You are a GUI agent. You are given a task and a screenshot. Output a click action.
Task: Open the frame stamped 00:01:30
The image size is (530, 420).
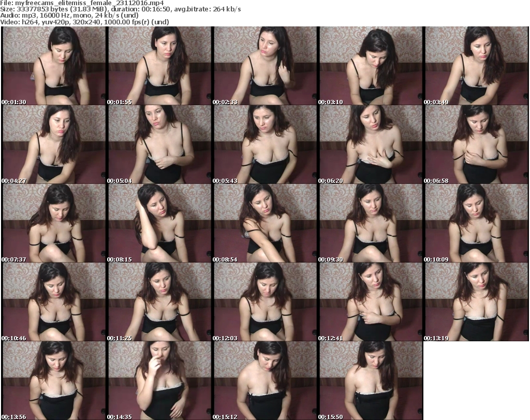(x=54, y=66)
